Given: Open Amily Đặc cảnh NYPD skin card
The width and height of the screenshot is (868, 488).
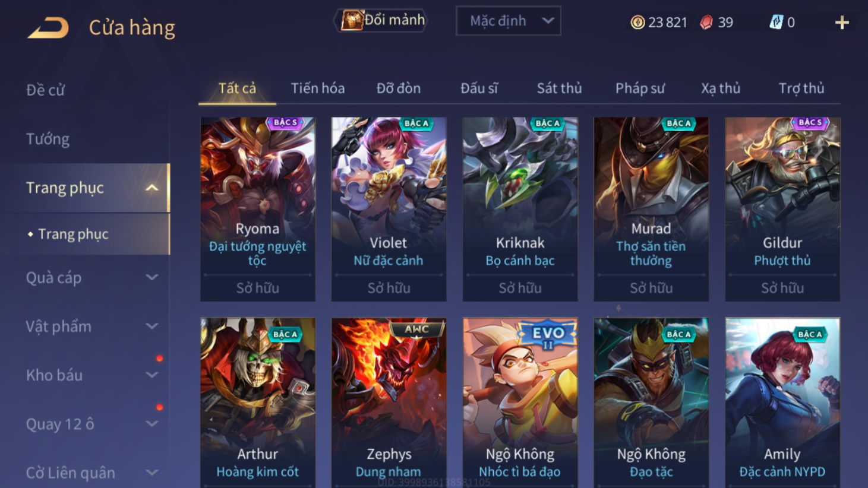Looking at the screenshot, I should (x=782, y=403).
